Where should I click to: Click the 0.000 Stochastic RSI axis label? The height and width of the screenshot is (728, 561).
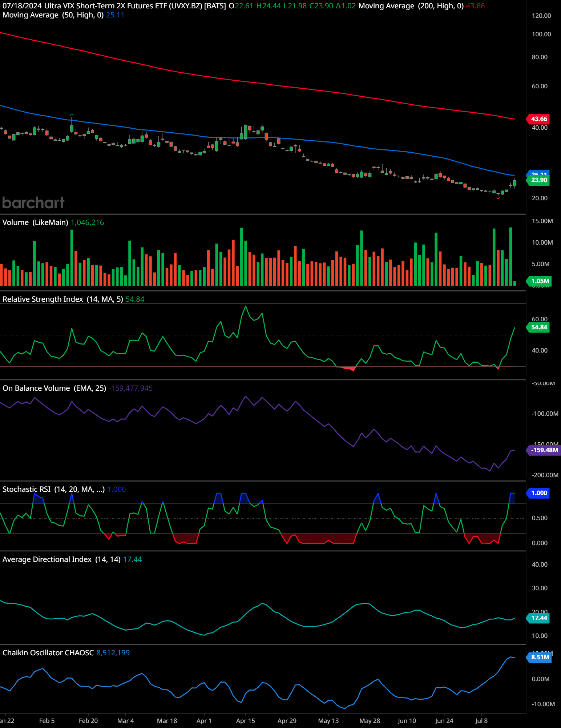(540, 543)
